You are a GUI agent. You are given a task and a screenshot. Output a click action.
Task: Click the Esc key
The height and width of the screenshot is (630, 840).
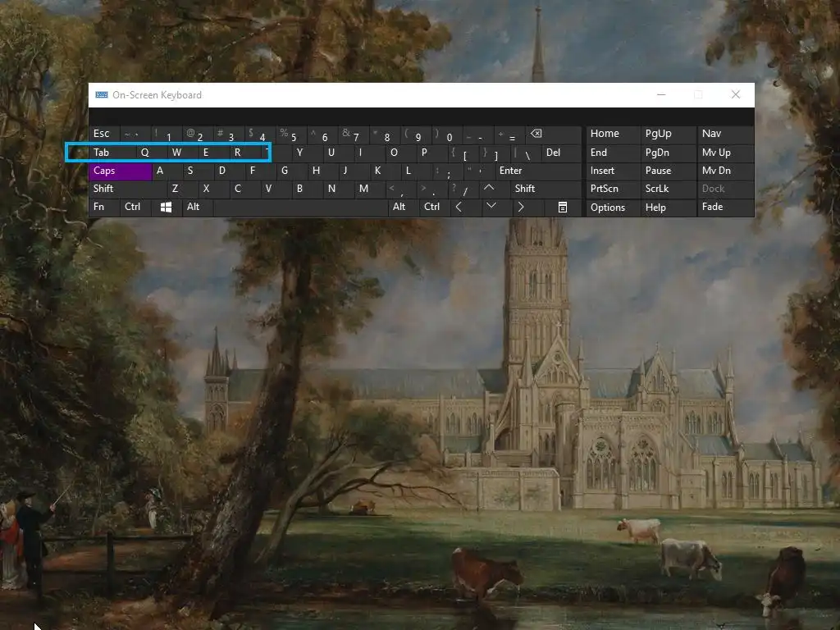104,134
